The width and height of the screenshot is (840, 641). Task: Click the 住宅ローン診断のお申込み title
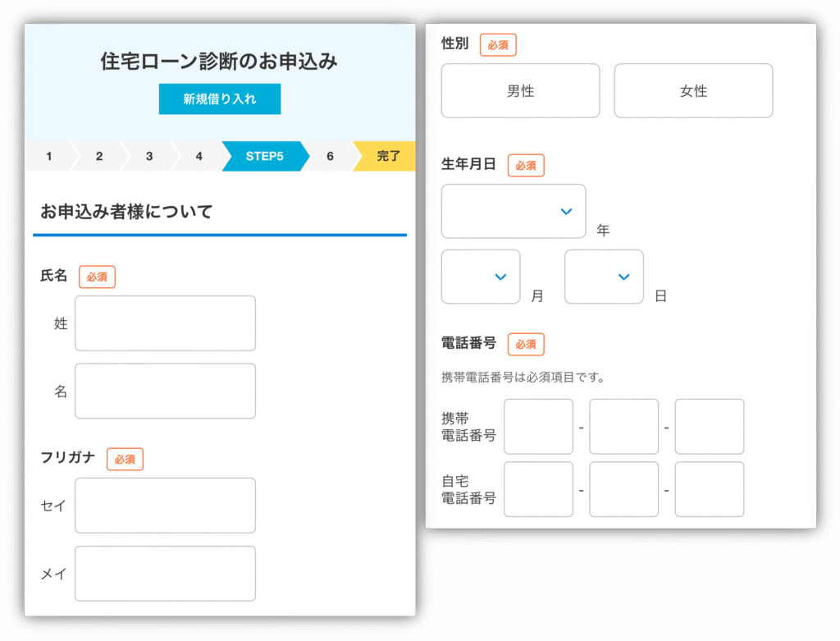click(x=219, y=61)
